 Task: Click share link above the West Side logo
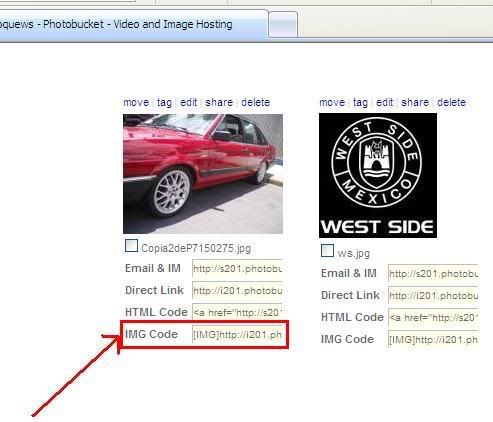pos(415,102)
